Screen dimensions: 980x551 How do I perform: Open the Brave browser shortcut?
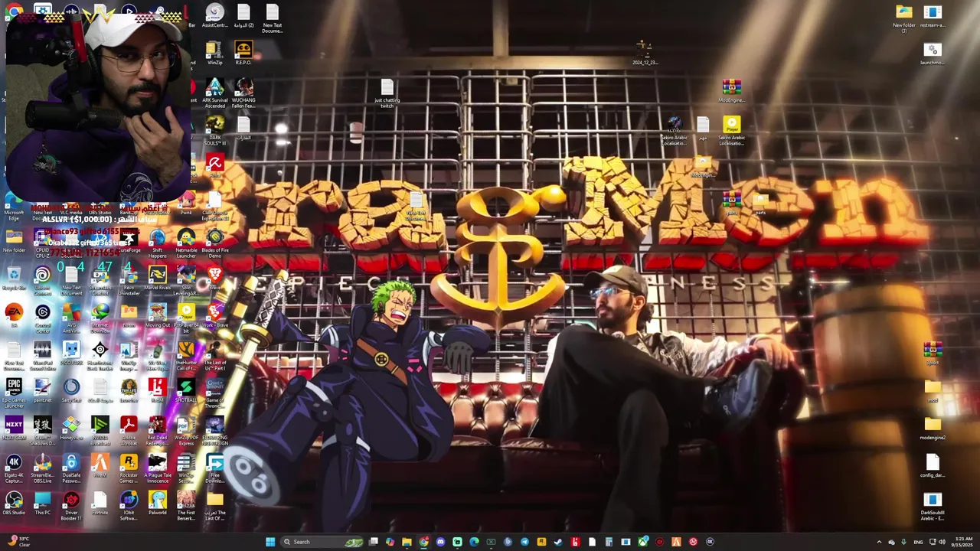click(x=215, y=279)
